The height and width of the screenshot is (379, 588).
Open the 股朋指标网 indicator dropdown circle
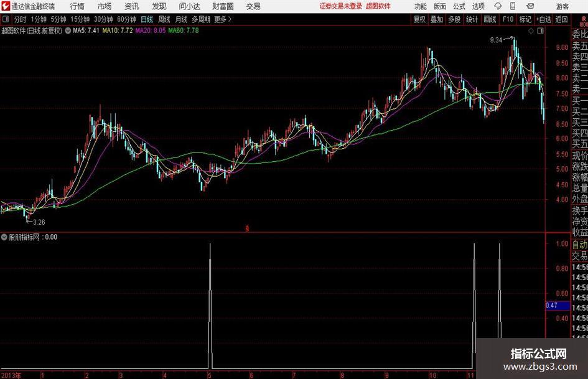(4, 237)
